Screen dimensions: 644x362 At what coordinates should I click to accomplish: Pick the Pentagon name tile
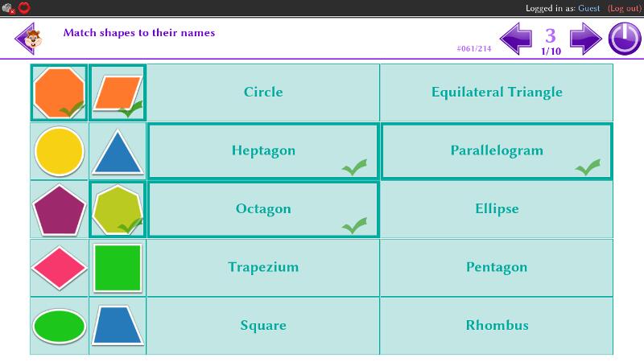tap(497, 267)
